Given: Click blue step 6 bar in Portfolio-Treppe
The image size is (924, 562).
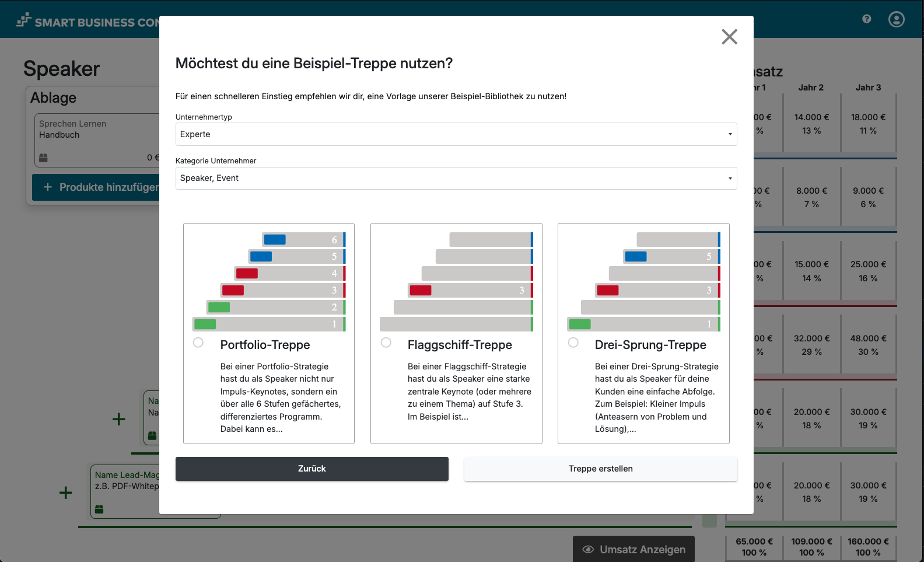Looking at the screenshot, I should [275, 239].
